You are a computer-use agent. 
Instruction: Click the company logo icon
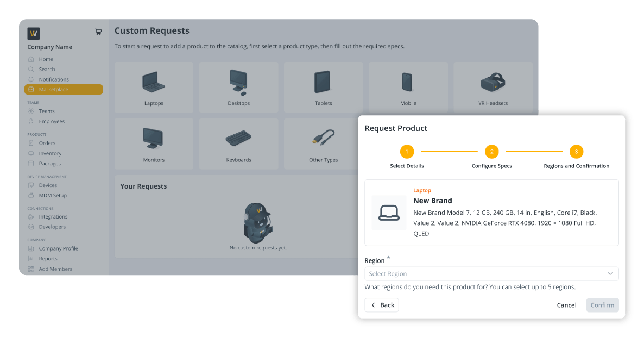(x=34, y=33)
